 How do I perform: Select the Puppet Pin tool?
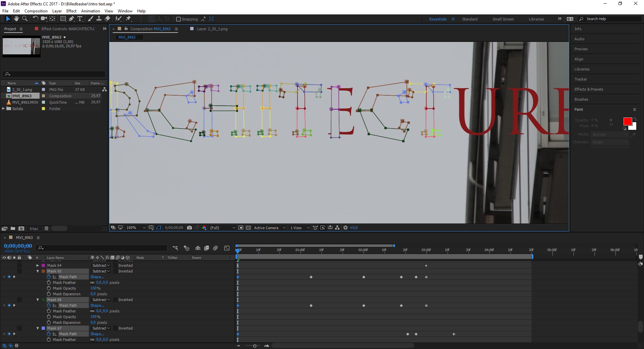click(x=128, y=19)
